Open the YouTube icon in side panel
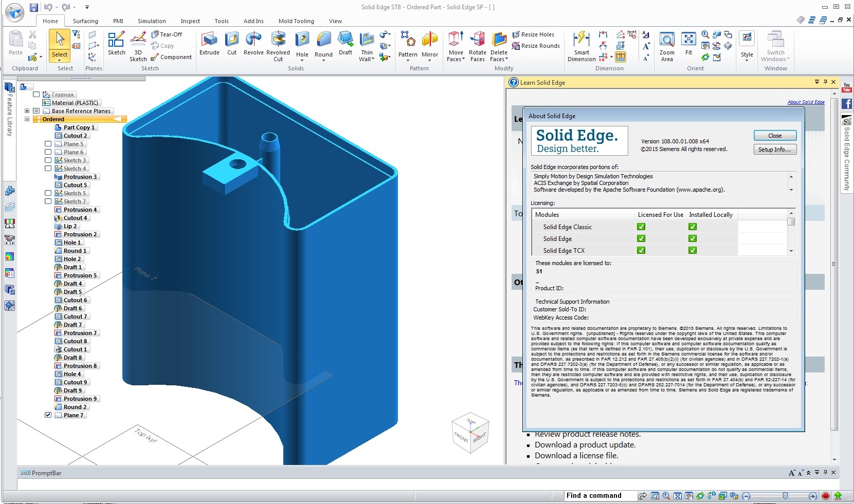The image size is (854, 504). click(847, 87)
